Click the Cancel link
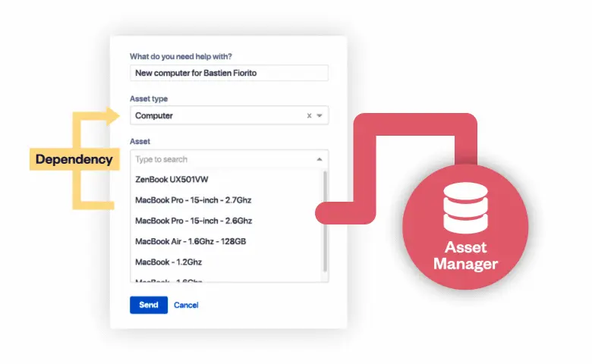The height and width of the screenshot is (364, 592). pyautogui.click(x=186, y=305)
